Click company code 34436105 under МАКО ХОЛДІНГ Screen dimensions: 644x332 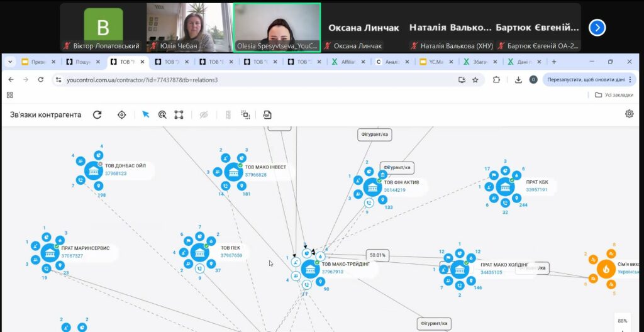point(492,272)
